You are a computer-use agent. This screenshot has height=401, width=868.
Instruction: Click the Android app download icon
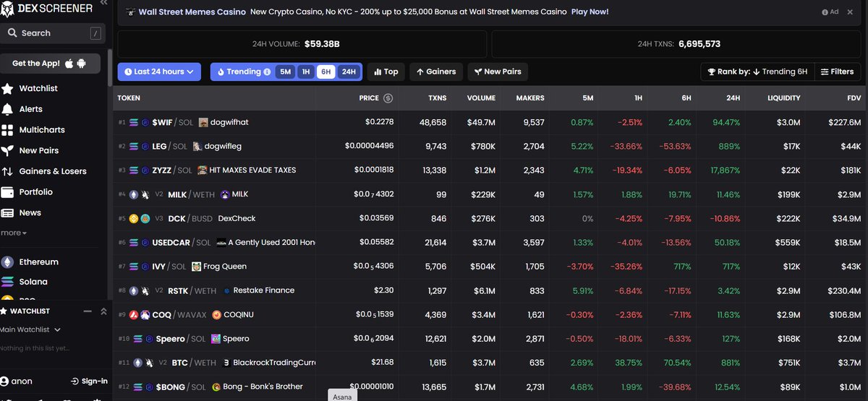(82, 64)
